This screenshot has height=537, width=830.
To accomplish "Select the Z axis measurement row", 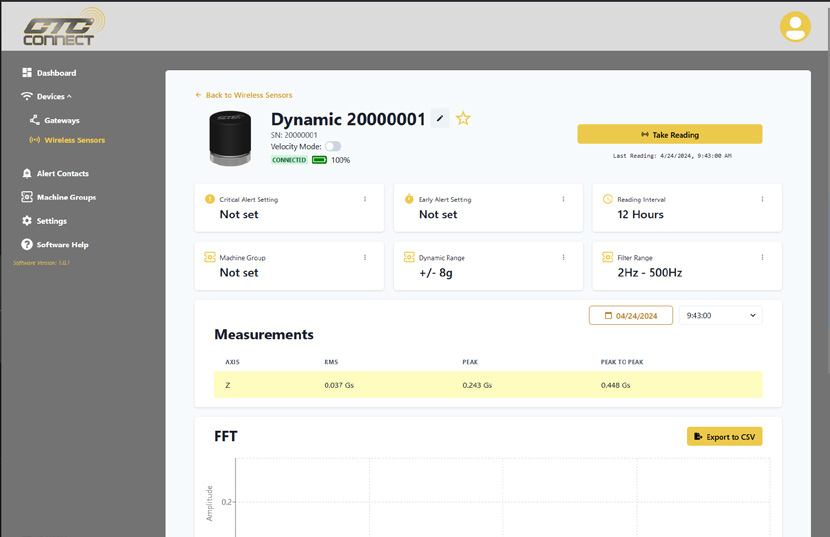I will pyautogui.click(x=488, y=384).
